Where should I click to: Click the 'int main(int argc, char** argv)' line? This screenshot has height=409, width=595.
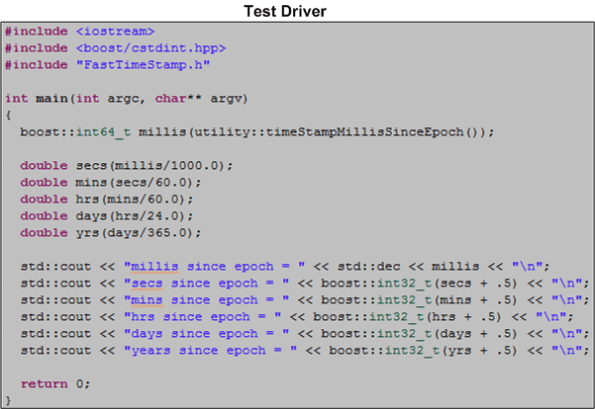point(126,99)
